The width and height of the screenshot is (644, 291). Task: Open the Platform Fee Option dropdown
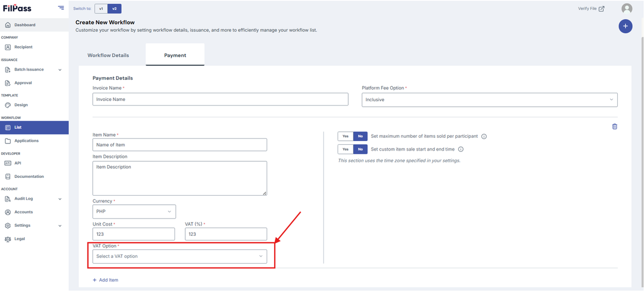[489, 100]
